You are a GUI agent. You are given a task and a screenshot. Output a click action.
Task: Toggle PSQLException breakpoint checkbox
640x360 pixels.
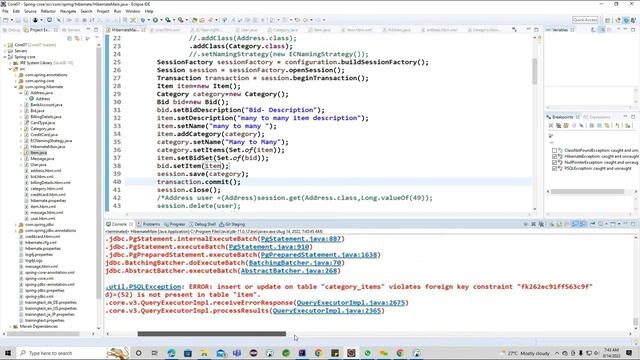pyautogui.click(x=554, y=168)
